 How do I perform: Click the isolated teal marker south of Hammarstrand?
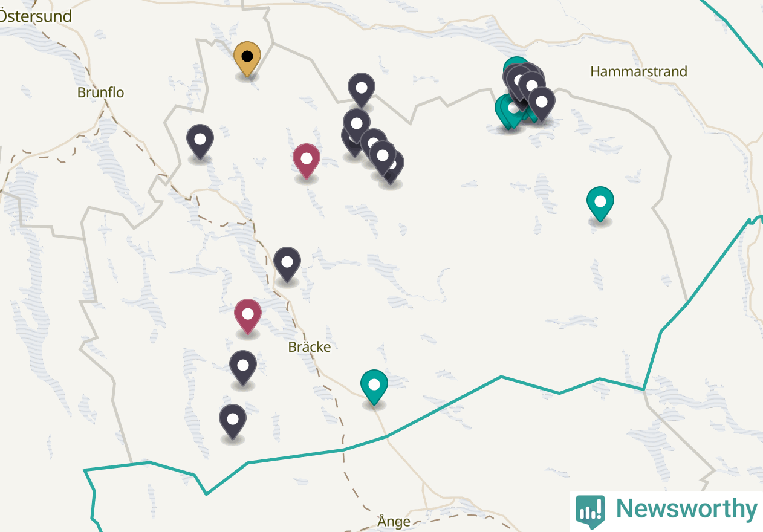click(600, 204)
